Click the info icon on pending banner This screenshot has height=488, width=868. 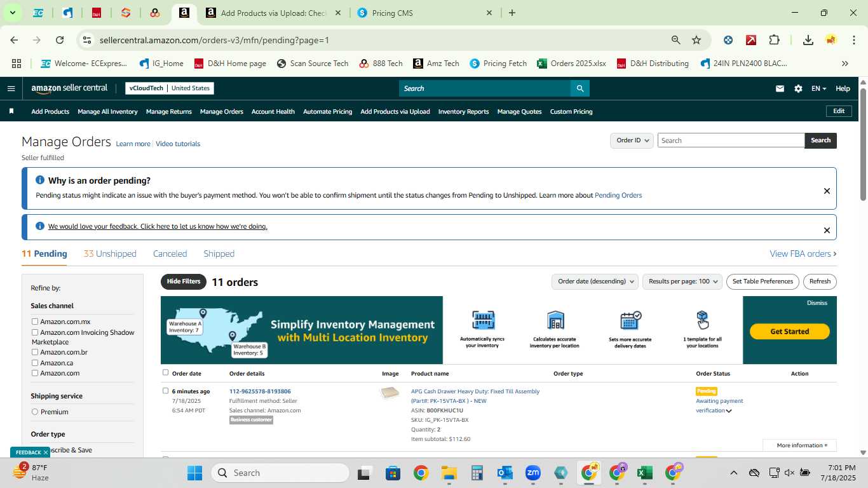coord(40,180)
